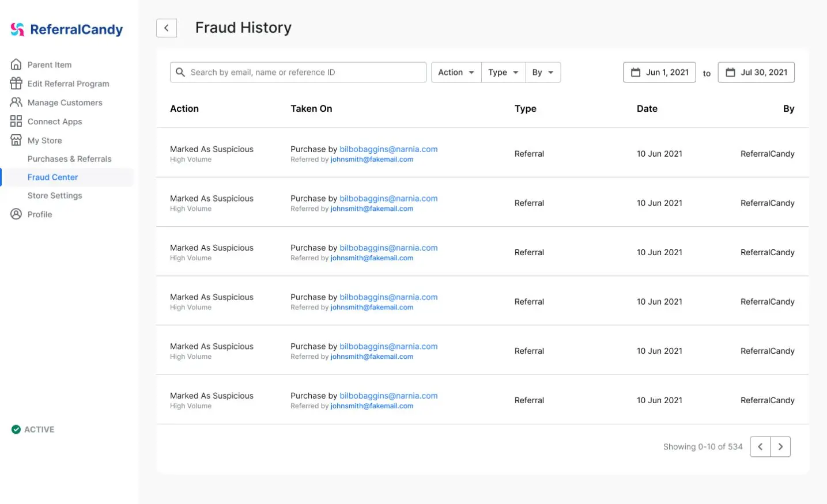Click Referral type in second row

coord(529,203)
